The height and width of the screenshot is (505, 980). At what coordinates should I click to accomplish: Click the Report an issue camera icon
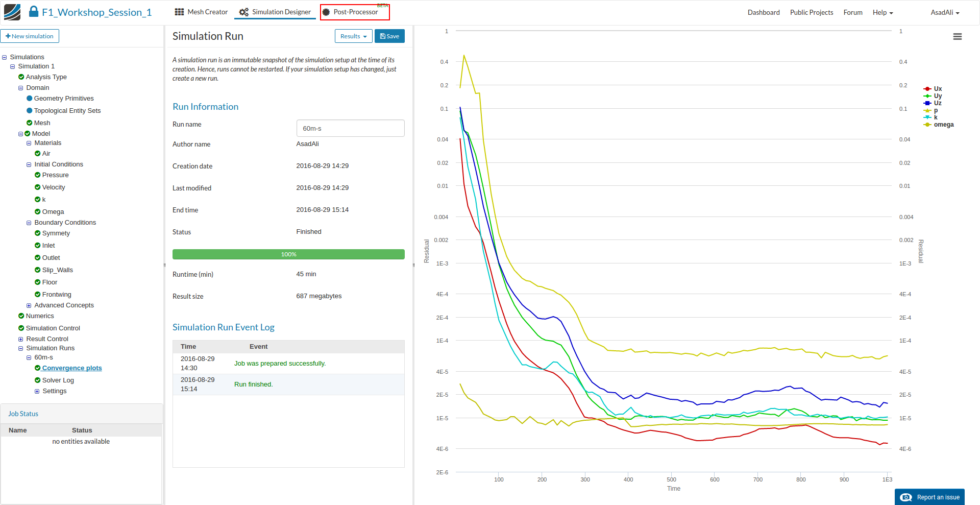(906, 497)
